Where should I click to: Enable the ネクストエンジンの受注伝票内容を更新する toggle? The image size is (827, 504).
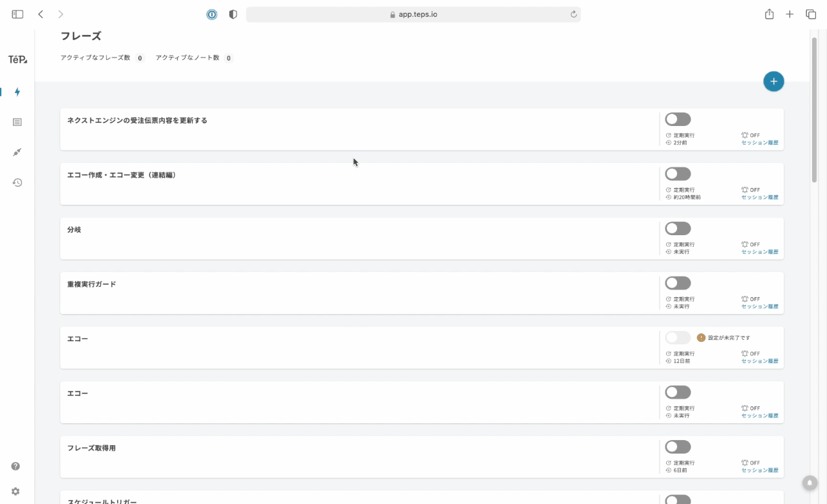pos(678,120)
